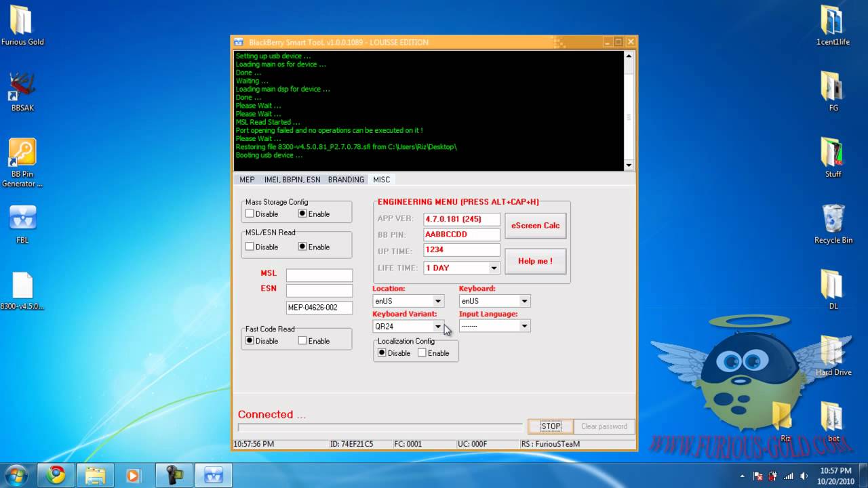
Task: Switch to the camera recorder taskbar app
Action: click(174, 475)
